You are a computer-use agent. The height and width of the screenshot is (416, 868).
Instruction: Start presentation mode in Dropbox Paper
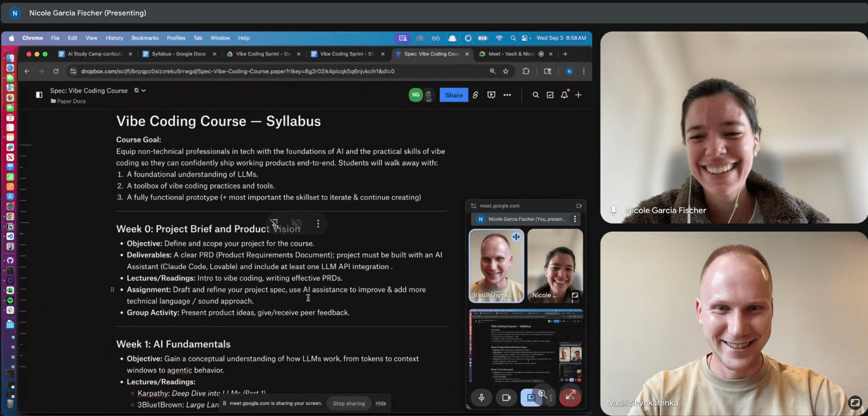491,95
